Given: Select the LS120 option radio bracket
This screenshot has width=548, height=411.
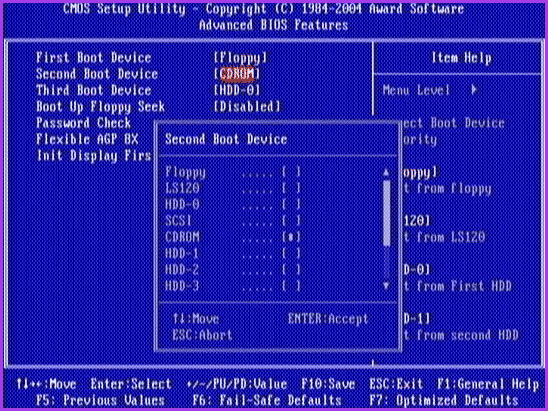Looking at the screenshot, I should [x=291, y=188].
